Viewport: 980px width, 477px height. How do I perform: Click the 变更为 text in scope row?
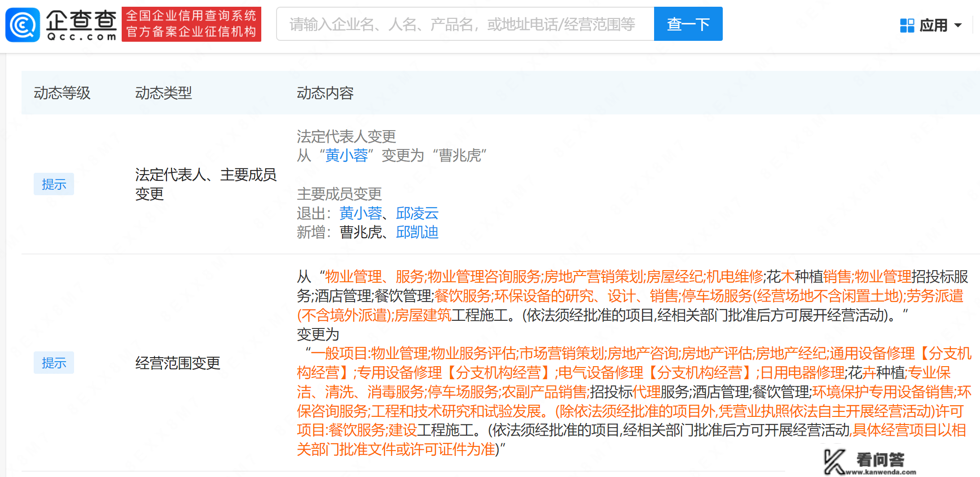(318, 334)
